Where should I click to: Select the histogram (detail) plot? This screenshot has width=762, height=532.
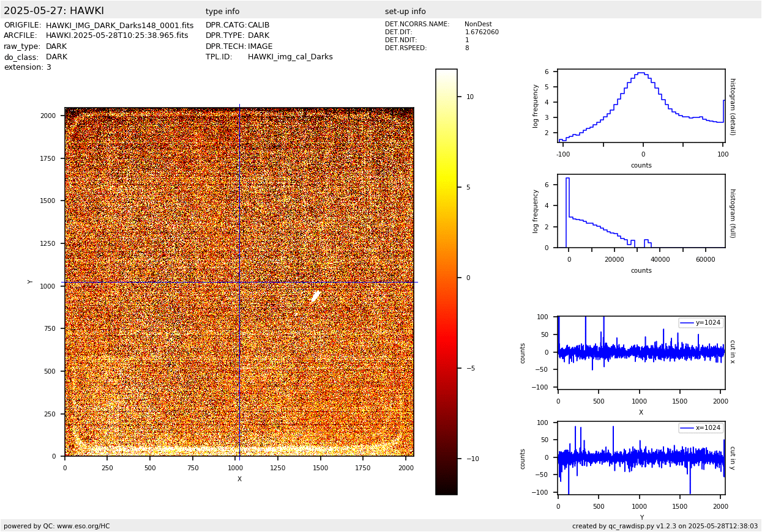click(x=641, y=106)
